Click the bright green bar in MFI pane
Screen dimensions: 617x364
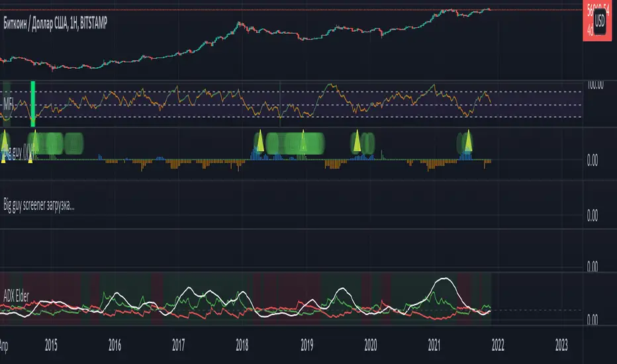[32, 104]
